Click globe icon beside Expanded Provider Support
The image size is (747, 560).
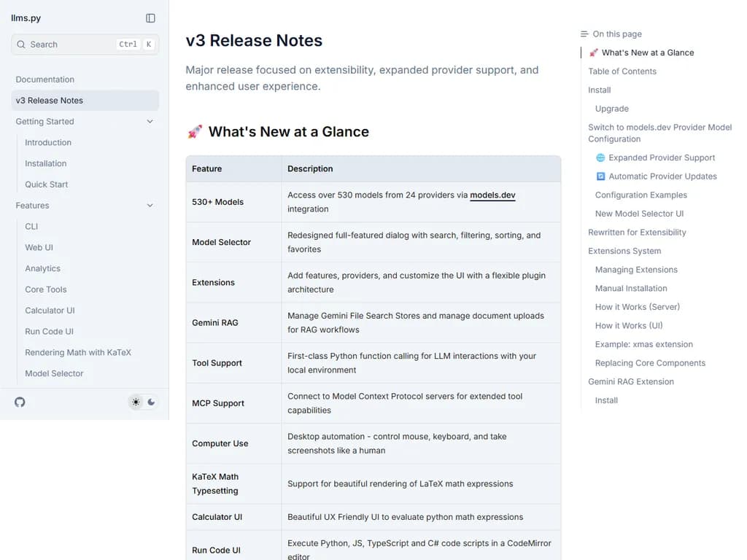tap(600, 157)
